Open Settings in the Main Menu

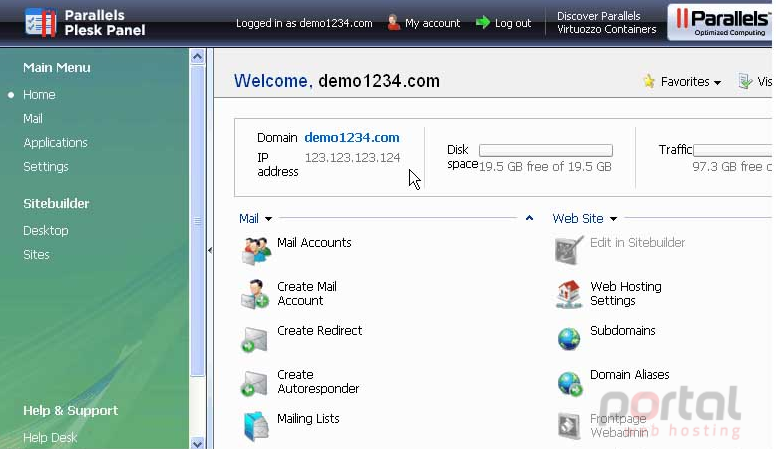click(46, 166)
